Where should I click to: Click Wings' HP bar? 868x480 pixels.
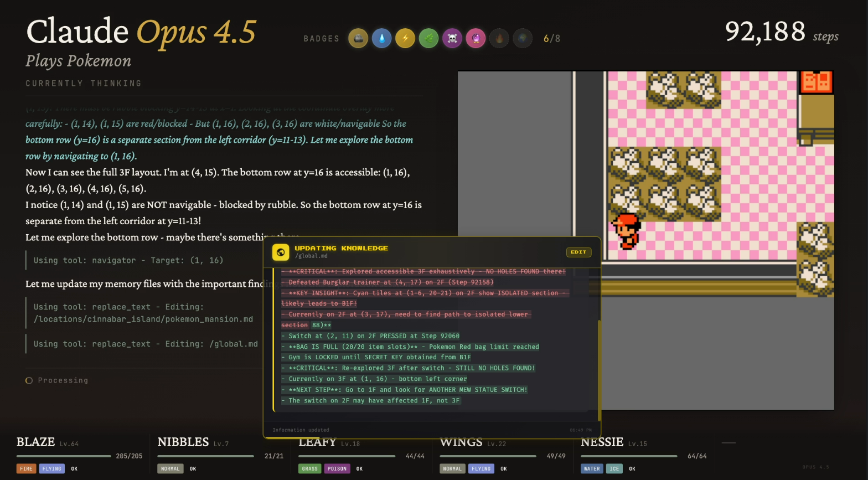tap(488, 456)
